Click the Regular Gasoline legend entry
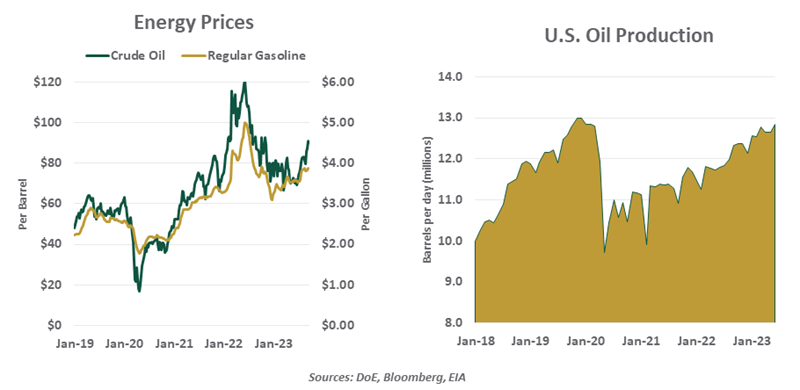This screenshot has height=390, width=800. pyautogui.click(x=242, y=56)
